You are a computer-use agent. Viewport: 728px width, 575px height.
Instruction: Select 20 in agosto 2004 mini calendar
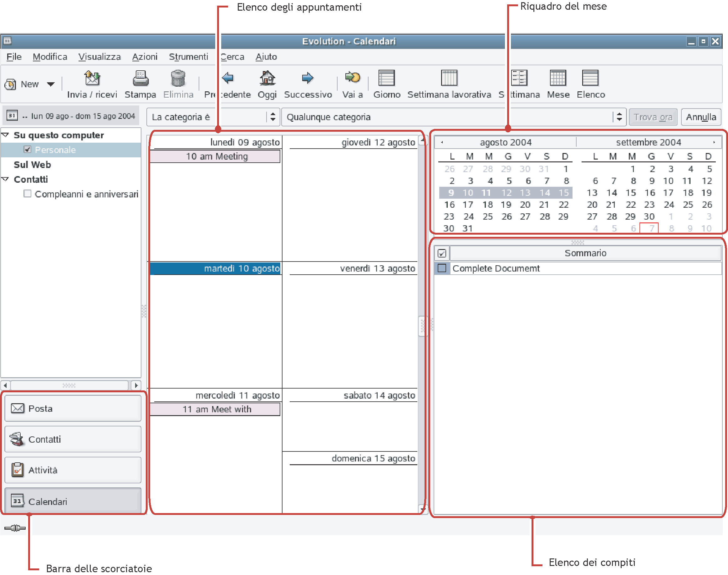pyautogui.click(x=525, y=205)
